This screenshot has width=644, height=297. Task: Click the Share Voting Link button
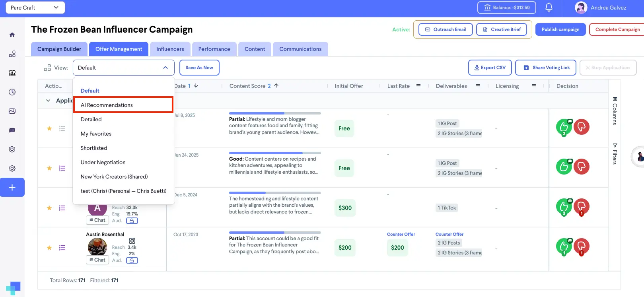click(x=547, y=68)
